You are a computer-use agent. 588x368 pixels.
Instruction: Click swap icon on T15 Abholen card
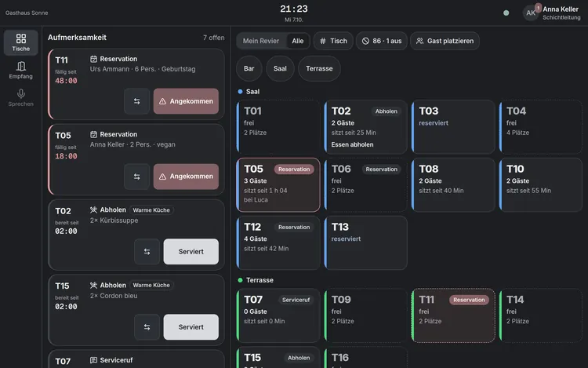[147, 327]
